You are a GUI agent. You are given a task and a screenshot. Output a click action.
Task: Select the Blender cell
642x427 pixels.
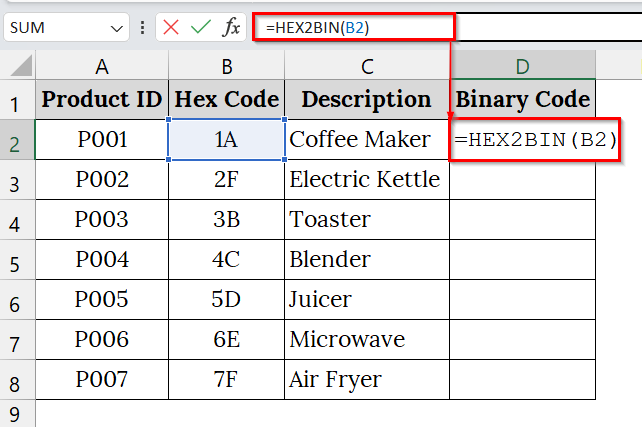pos(367,260)
